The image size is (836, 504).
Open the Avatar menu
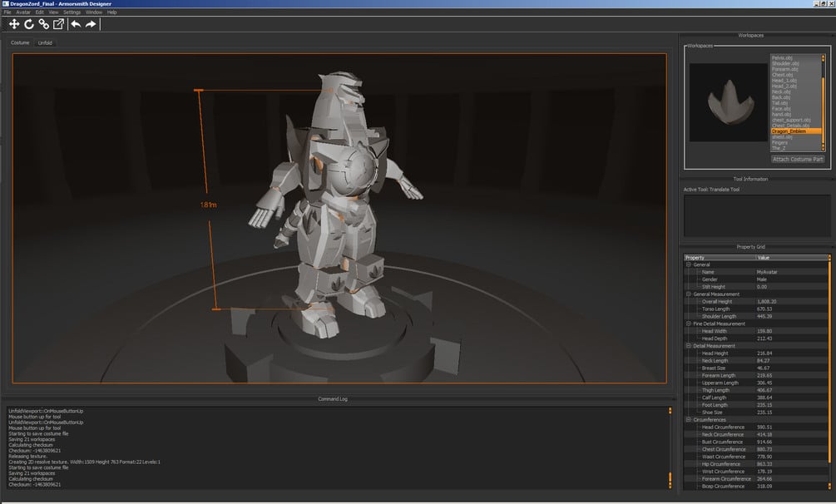(23, 12)
